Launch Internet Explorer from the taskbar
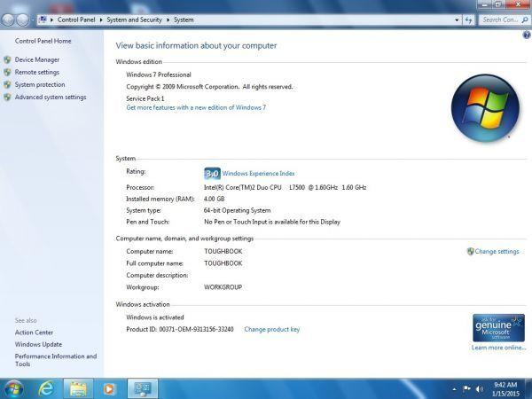532x399 pixels. point(46,388)
